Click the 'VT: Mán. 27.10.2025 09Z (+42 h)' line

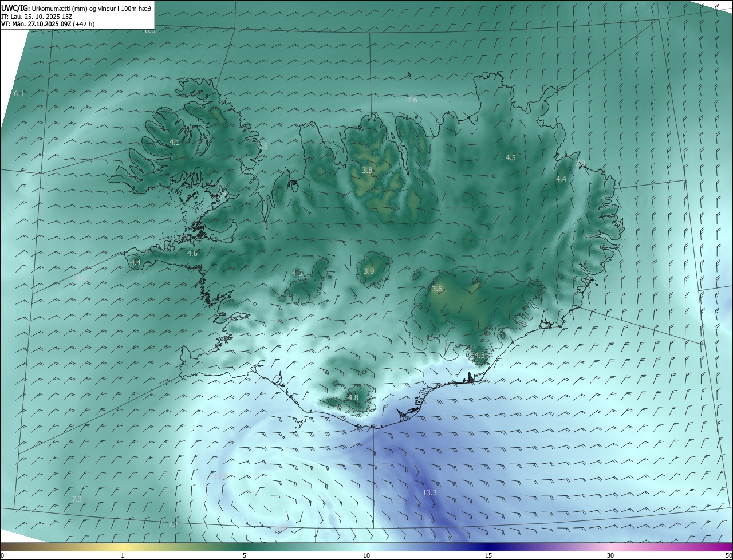pos(48,24)
